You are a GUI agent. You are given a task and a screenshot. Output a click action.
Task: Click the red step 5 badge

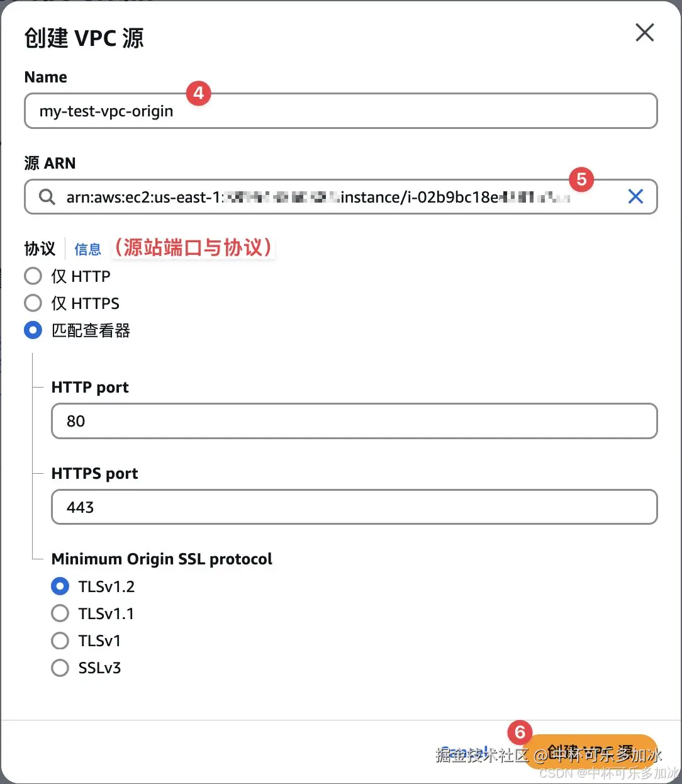[x=581, y=179]
